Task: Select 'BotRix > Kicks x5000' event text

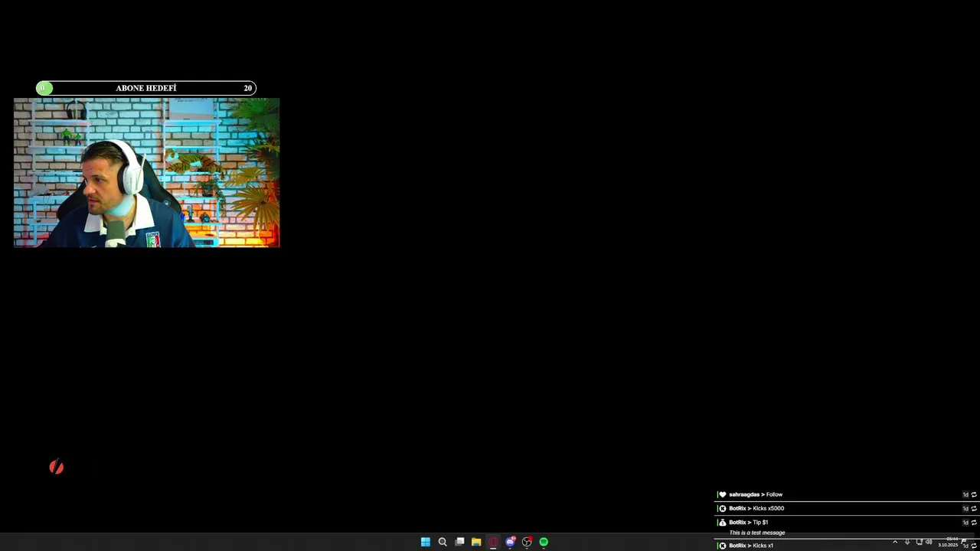Action: [756, 509]
